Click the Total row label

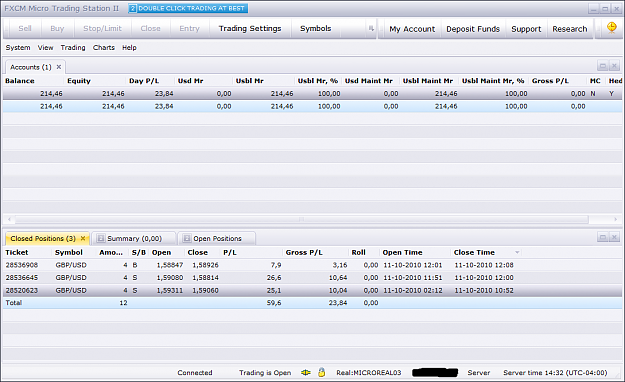click(x=14, y=303)
